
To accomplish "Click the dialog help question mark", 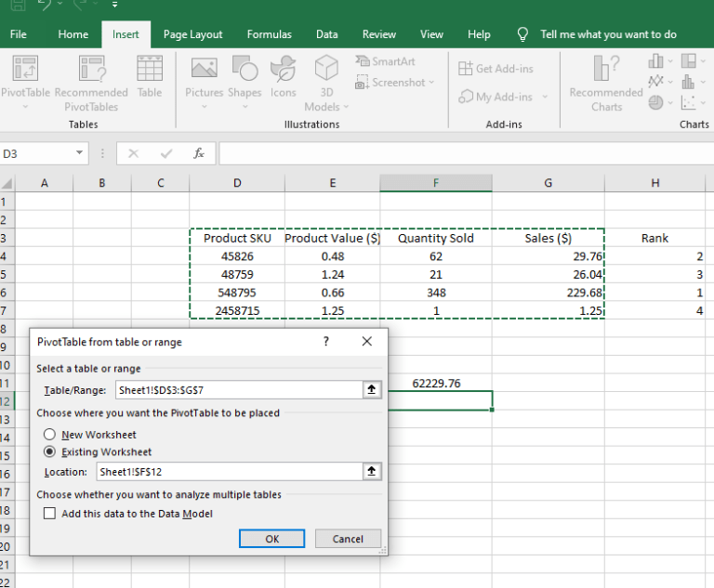I will point(326,341).
